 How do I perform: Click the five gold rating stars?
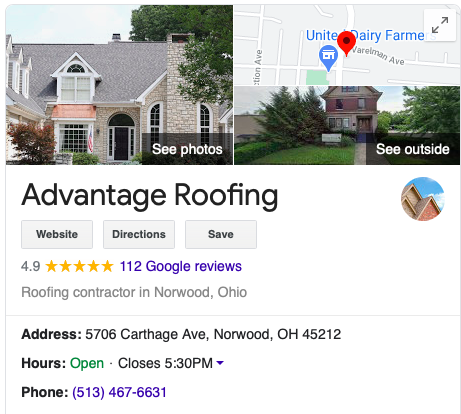tap(79, 266)
